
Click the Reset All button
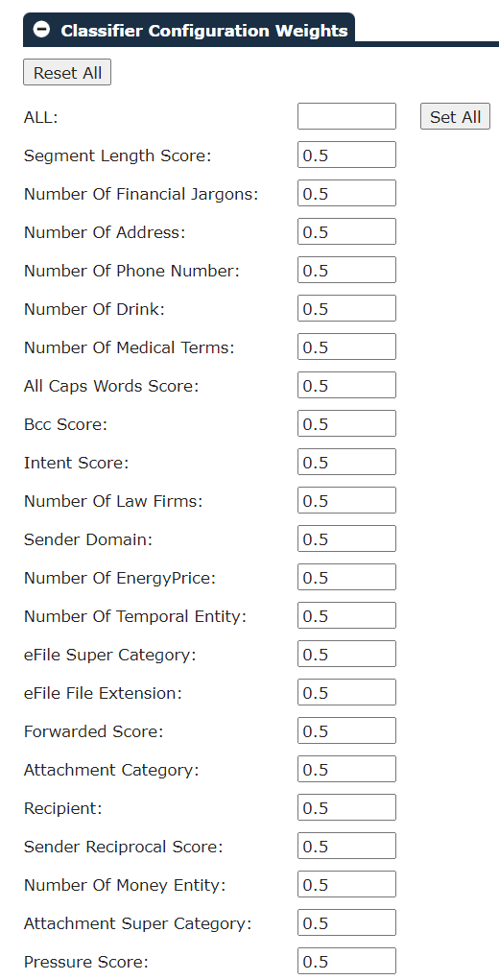click(x=67, y=73)
